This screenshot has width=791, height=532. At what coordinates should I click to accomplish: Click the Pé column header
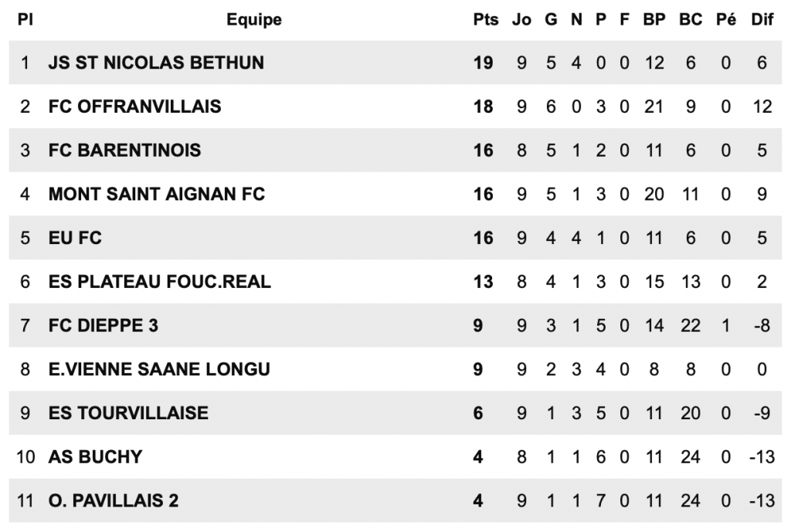click(726, 20)
